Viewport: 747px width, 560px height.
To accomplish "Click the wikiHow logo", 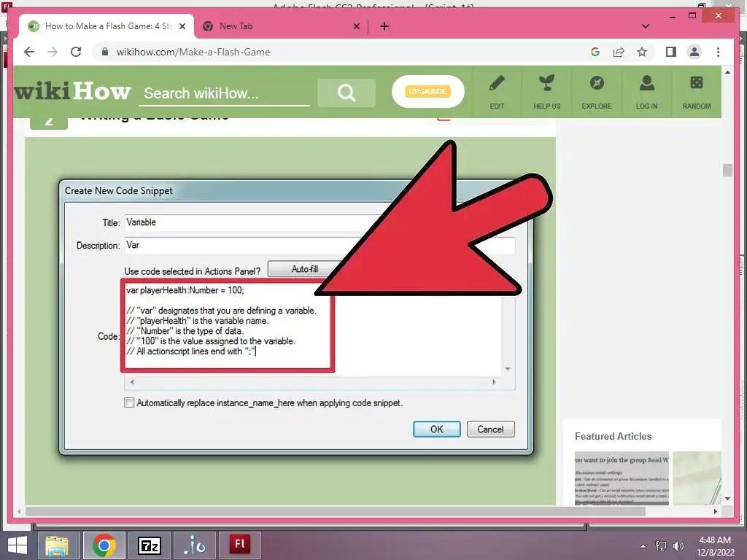I will click(x=72, y=91).
